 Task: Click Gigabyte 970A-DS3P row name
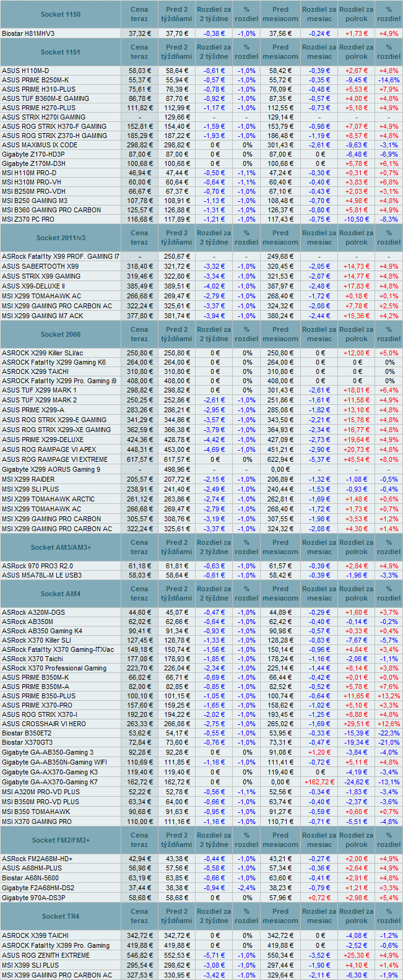(x=33, y=897)
